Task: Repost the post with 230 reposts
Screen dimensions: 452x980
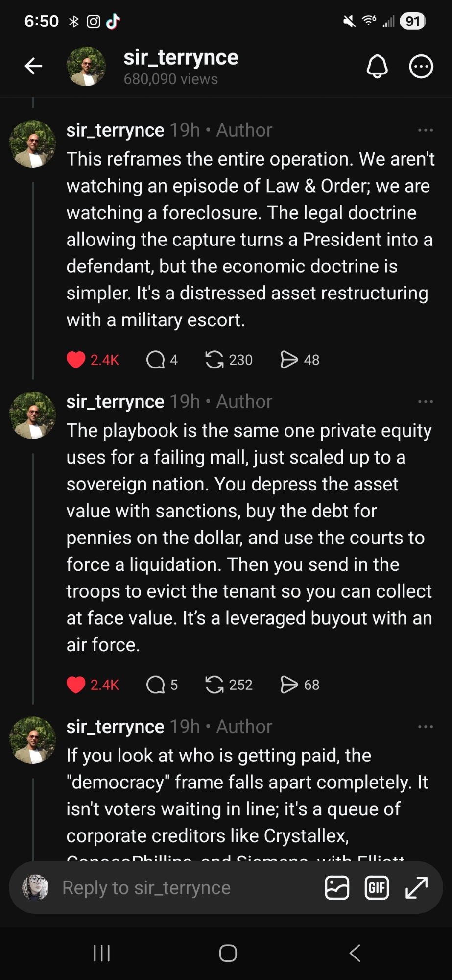Action: coord(214,360)
